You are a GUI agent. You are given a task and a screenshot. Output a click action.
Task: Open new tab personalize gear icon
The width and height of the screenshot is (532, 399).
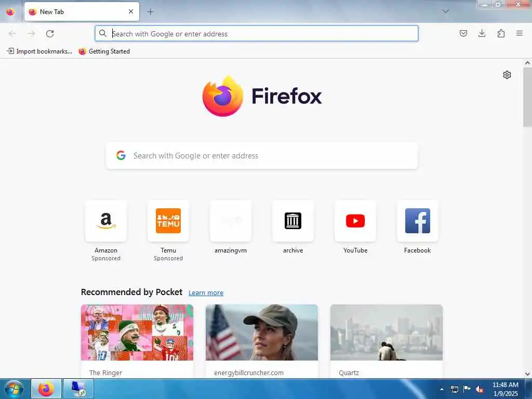coord(507,75)
